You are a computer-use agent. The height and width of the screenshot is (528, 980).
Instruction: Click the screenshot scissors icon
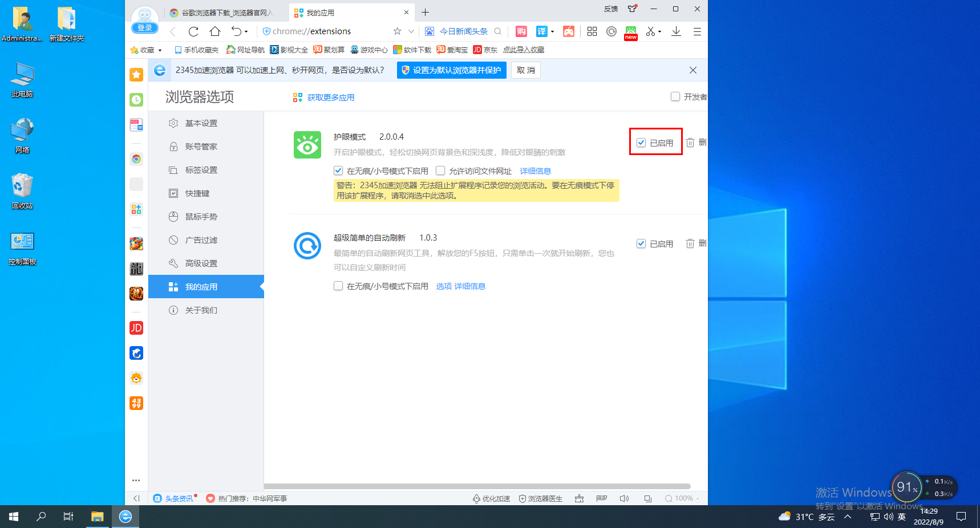pos(650,31)
